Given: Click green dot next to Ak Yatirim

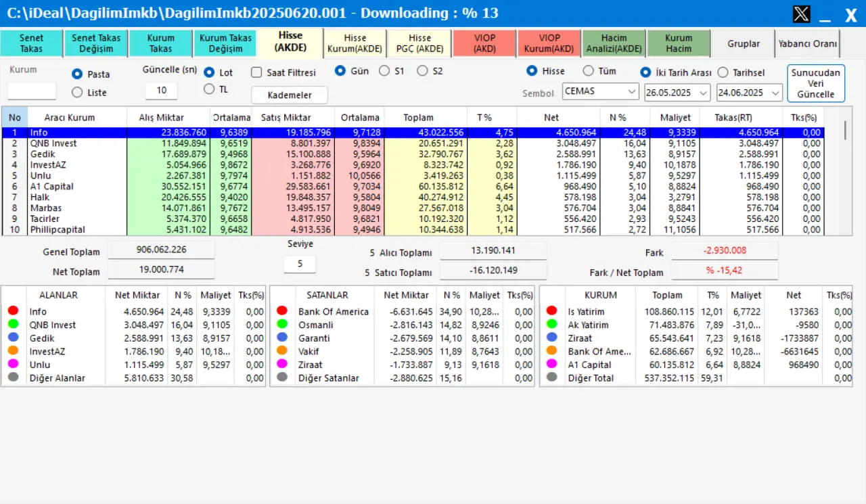Looking at the screenshot, I should [x=552, y=325].
